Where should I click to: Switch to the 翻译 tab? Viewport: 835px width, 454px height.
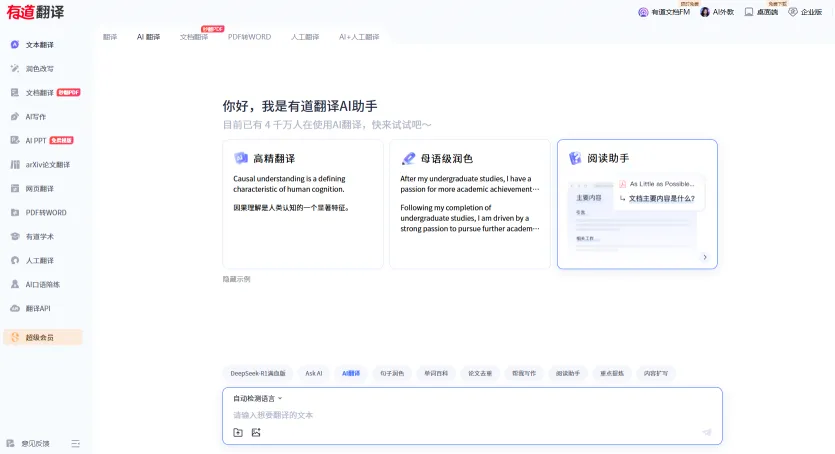[x=110, y=37]
